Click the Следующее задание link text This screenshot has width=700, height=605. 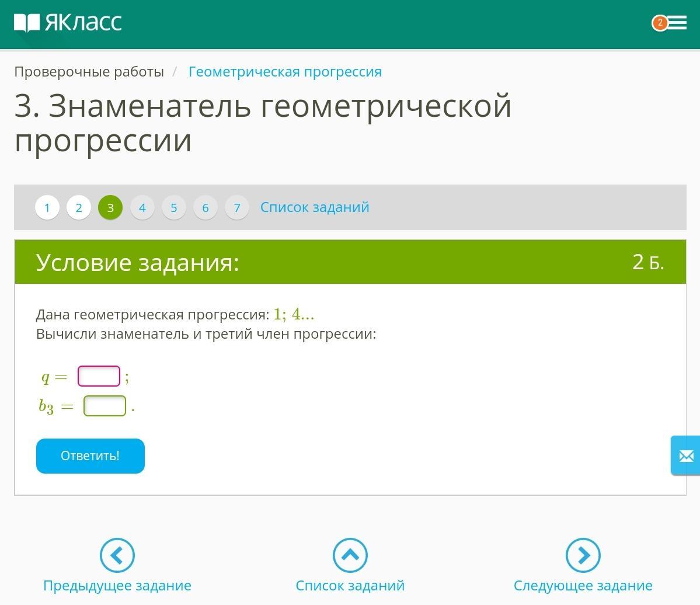583,586
